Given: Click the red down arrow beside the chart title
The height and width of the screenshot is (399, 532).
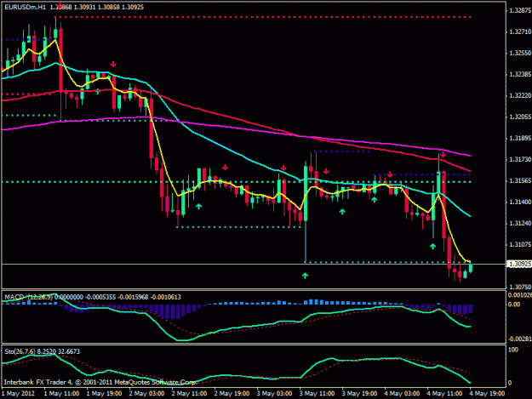Looking at the screenshot, I should (x=60, y=5).
